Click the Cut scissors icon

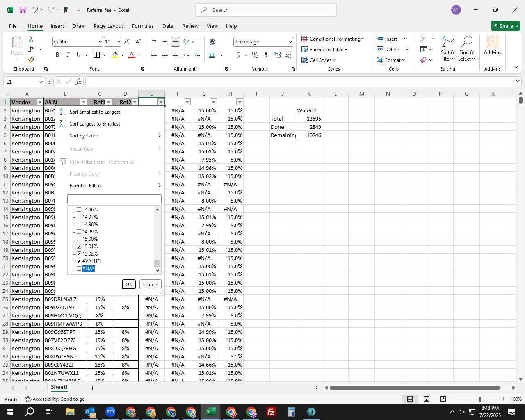click(31, 39)
